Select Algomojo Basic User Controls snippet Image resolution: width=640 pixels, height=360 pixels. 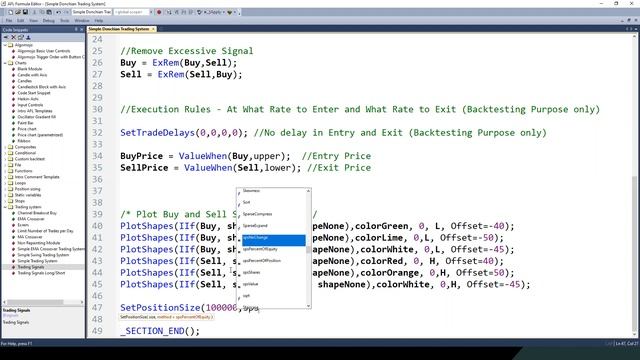[x=44, y=51]
